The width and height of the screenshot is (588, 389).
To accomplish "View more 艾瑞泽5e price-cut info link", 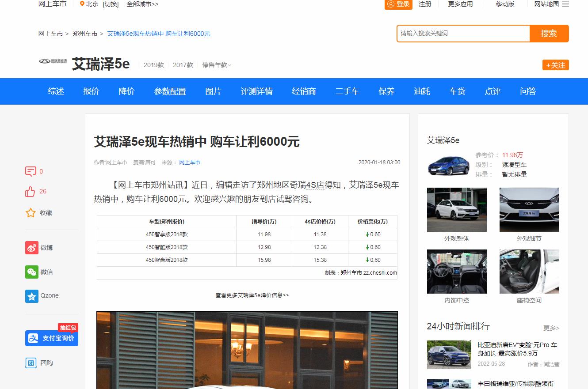I will pyautogui.click(x=252, y=295).
